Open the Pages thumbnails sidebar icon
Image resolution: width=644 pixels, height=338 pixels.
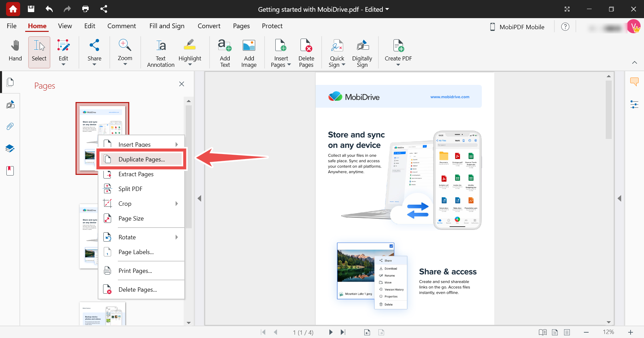10,82
